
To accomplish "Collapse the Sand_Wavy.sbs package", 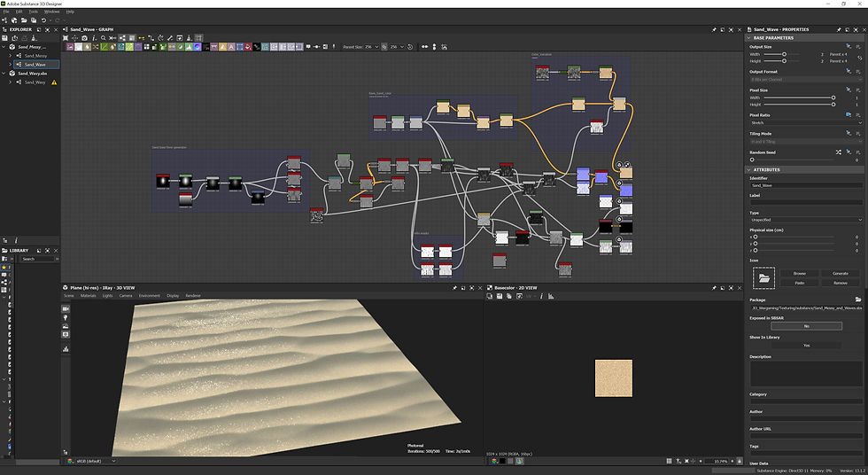I will pos(4,74).
